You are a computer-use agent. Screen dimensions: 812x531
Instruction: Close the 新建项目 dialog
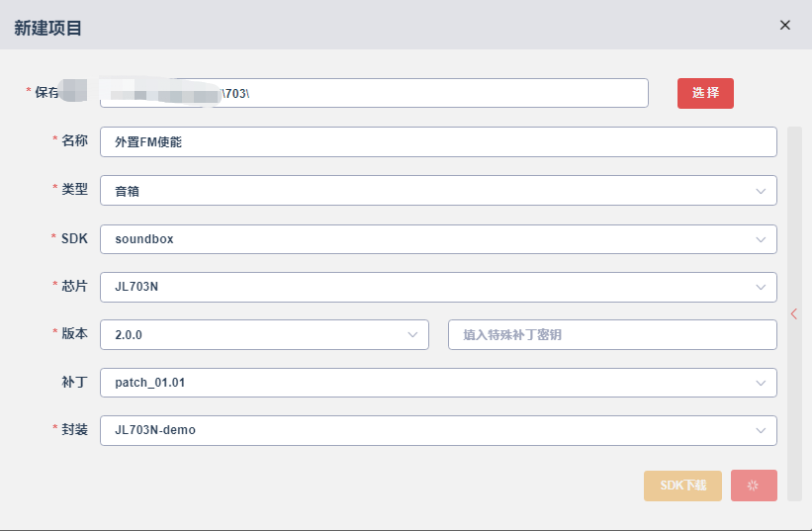point(784,25)
